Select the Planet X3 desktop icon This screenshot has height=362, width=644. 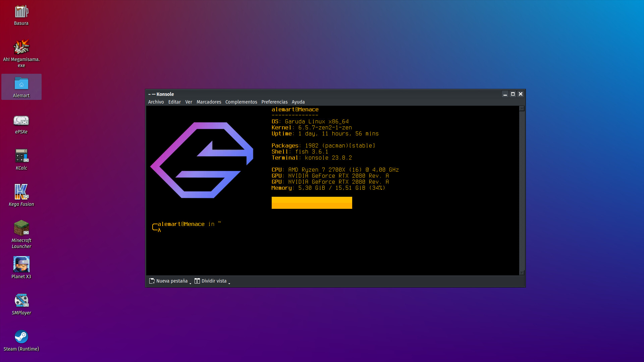[21, 268]
